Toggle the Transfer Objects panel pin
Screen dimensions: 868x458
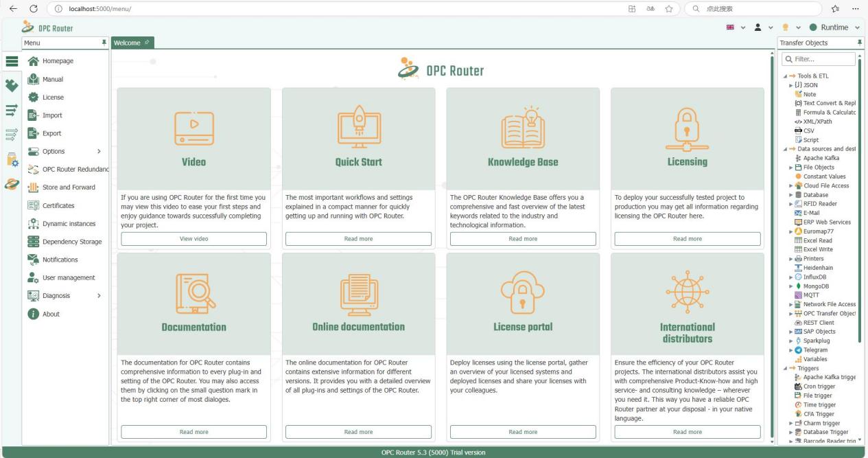tap(860, 43)
